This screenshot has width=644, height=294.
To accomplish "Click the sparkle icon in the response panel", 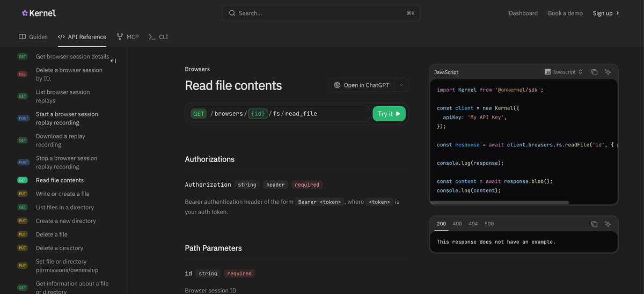I will [608, 224].
